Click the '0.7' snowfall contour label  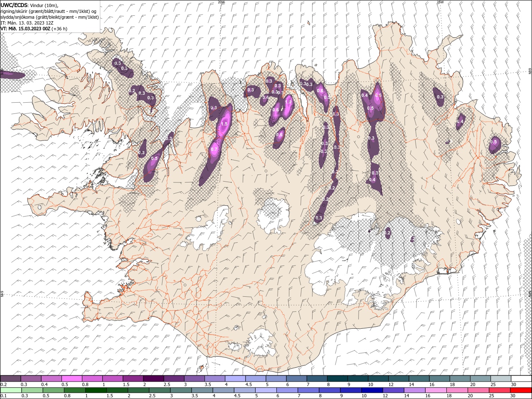pos(214,150)
